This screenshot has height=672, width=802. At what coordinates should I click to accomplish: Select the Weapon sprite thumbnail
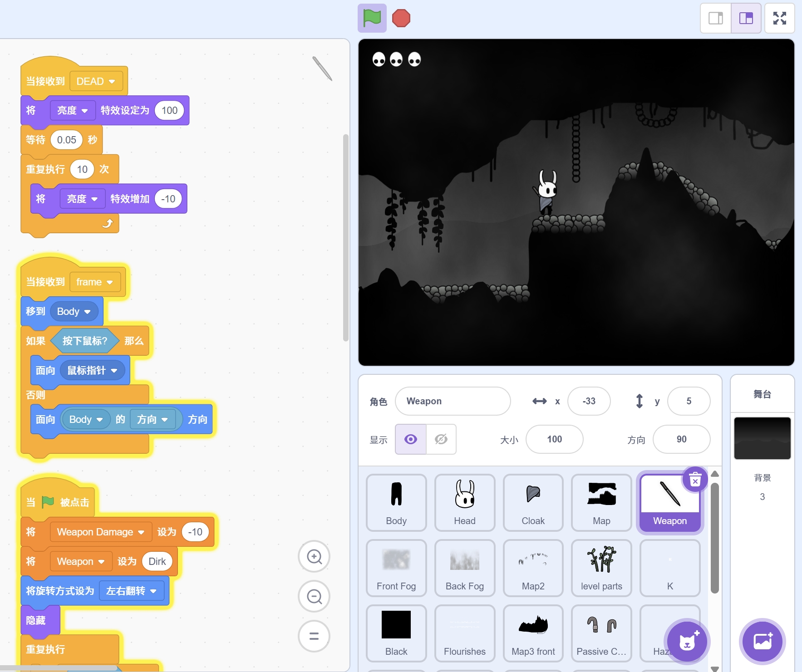(x=670, y=503)
